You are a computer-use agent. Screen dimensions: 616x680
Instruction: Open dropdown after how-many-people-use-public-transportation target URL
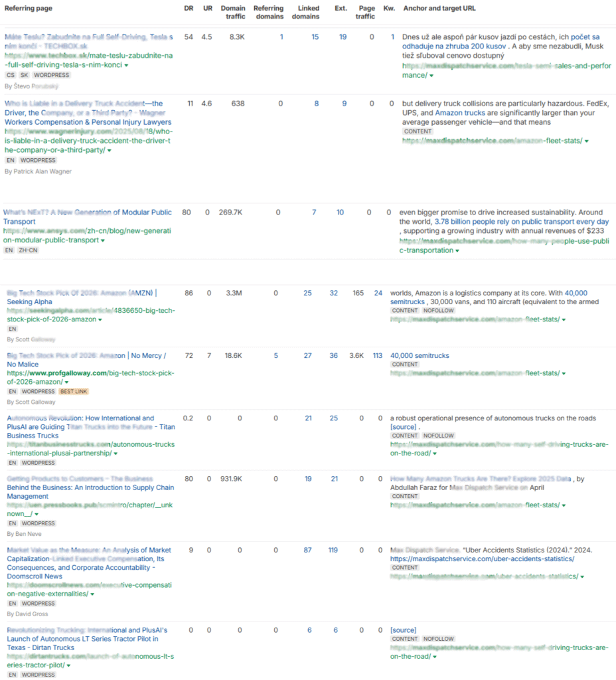click(457, 251)
